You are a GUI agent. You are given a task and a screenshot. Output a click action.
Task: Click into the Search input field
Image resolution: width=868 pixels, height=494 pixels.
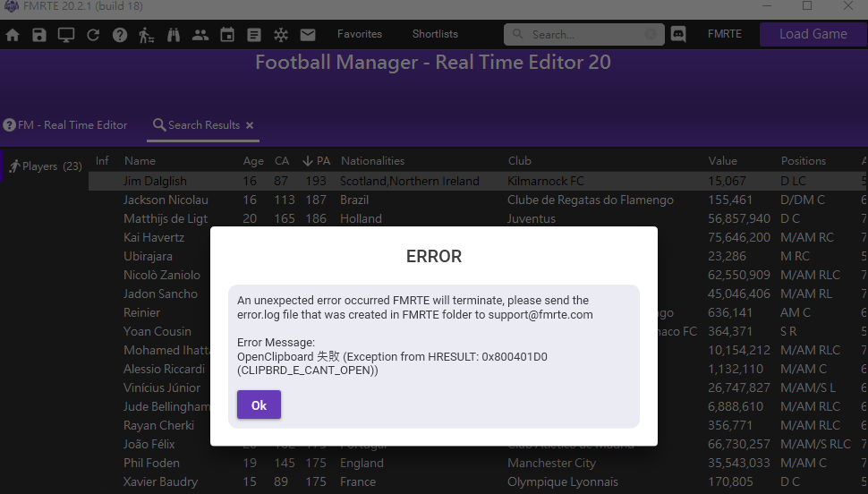pyautogui.click(x=584, y=34)
